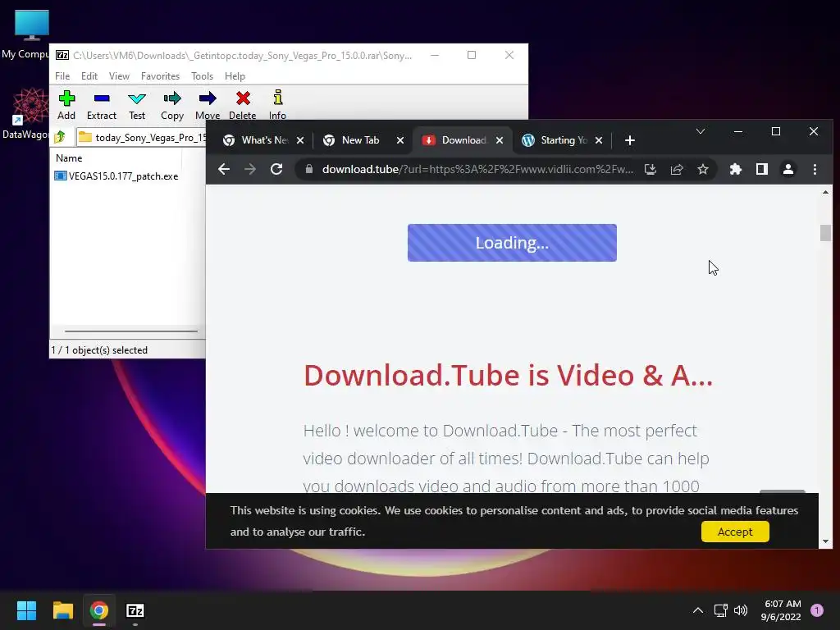The height and width of the screenshot is (630, 840).
Task: Click the Loading... button
Action: [x=512, y=243]
